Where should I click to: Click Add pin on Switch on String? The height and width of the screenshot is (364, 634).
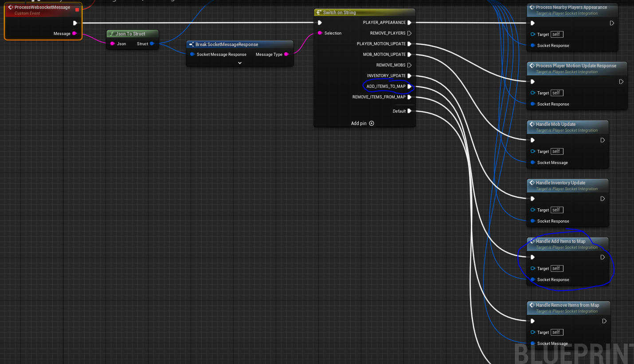[363, 123]
